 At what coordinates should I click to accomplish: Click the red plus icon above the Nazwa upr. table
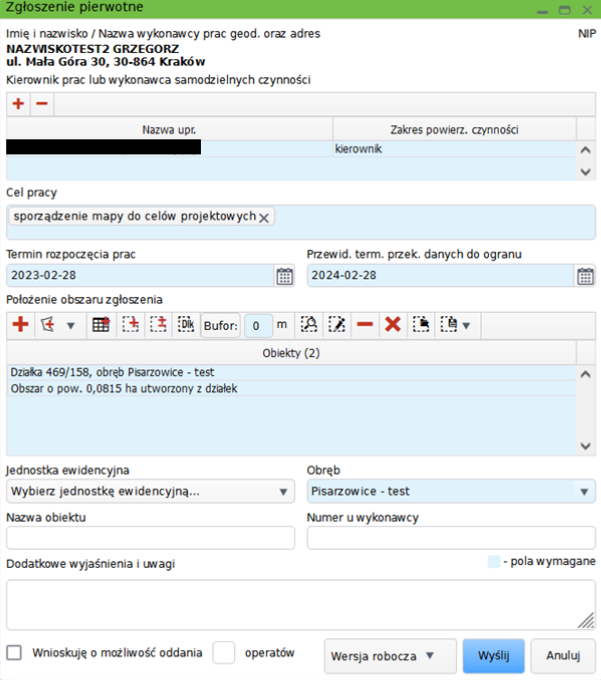pyautogui.click(x=18, y=104)
